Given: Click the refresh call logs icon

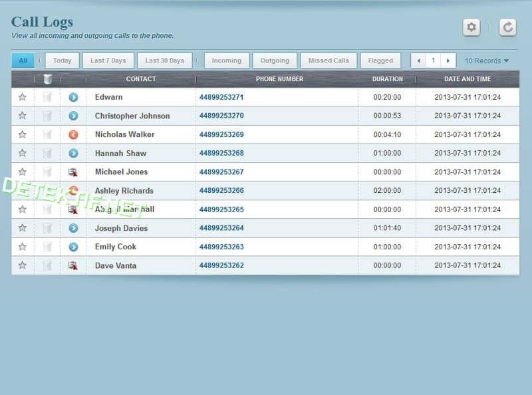Looking at the screenshot, I should point(507,27).
